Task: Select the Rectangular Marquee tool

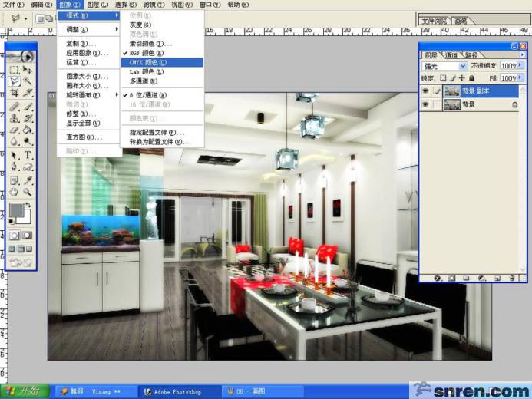Action: 14,70
